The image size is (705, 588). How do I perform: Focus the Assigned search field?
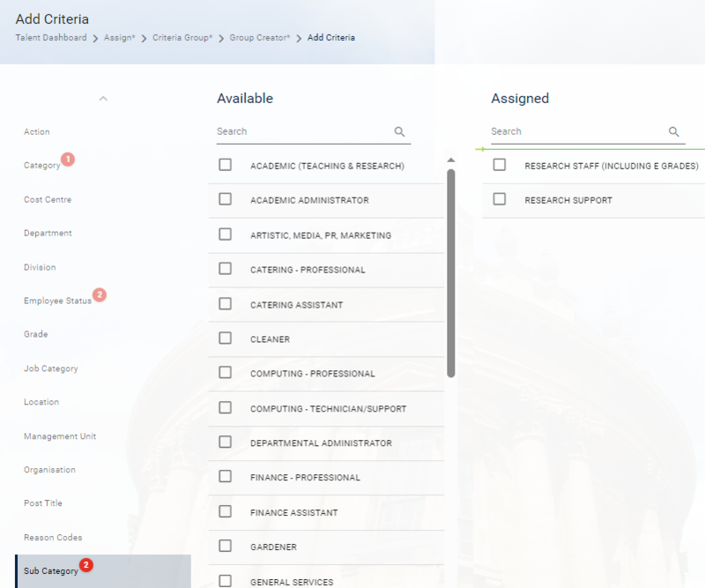(x=575, y=132)
